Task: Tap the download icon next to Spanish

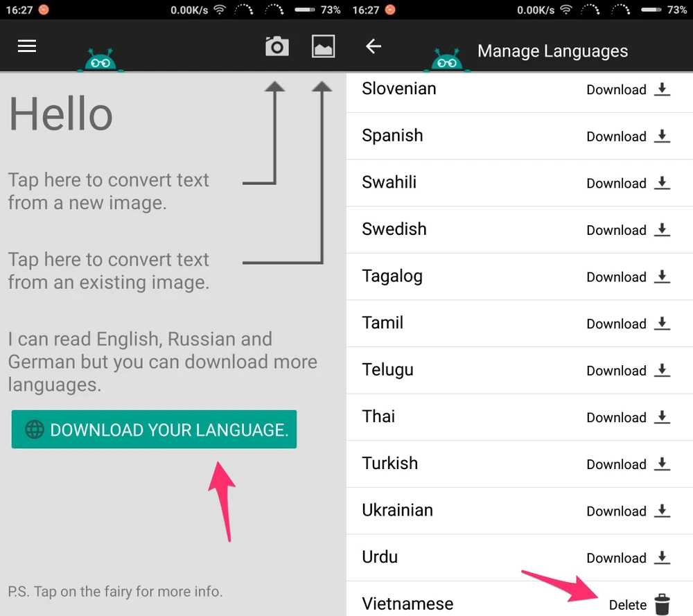Action: (663, 137)
